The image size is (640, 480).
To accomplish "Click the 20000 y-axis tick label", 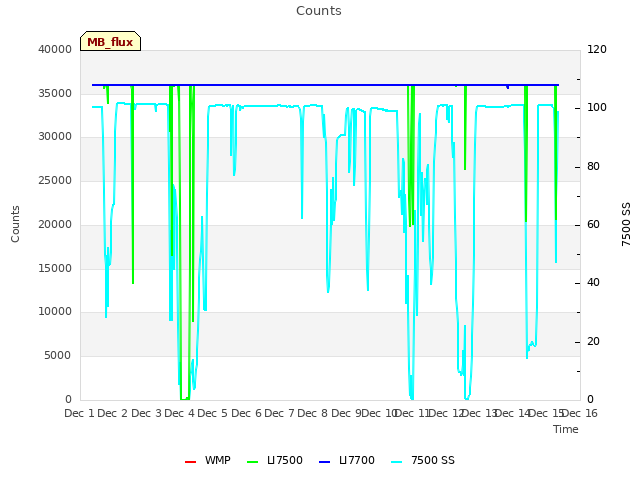I will (55, 224).
